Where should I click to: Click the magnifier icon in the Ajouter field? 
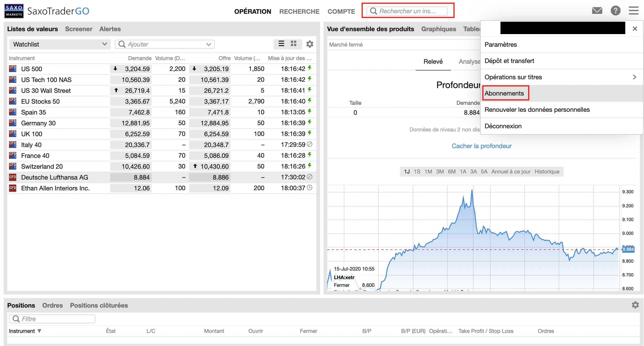[x=122, y=44]
